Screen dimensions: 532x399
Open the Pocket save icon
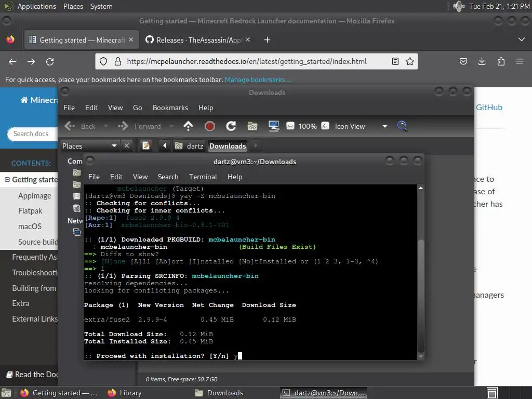coord(463,61)
